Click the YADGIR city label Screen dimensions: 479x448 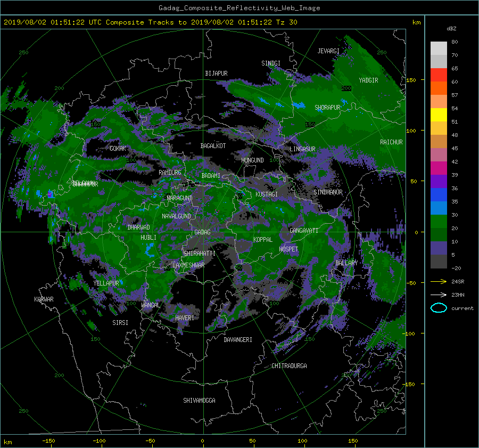coord(368,80)
